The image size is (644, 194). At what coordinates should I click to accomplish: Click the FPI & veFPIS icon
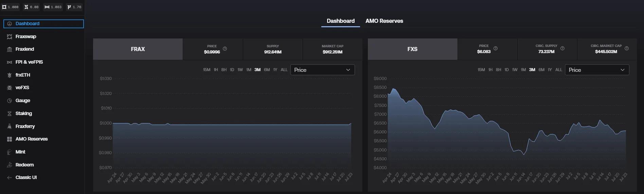coord(10,62)
